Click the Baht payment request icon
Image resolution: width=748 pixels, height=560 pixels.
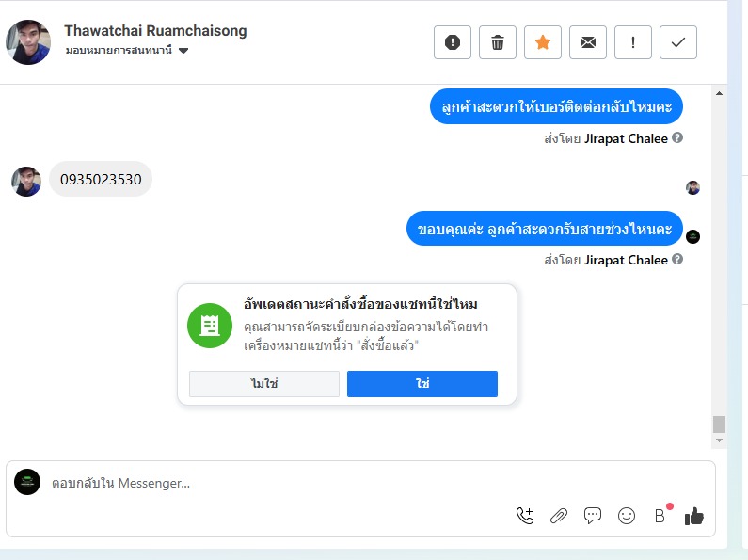tap(660, 515)
